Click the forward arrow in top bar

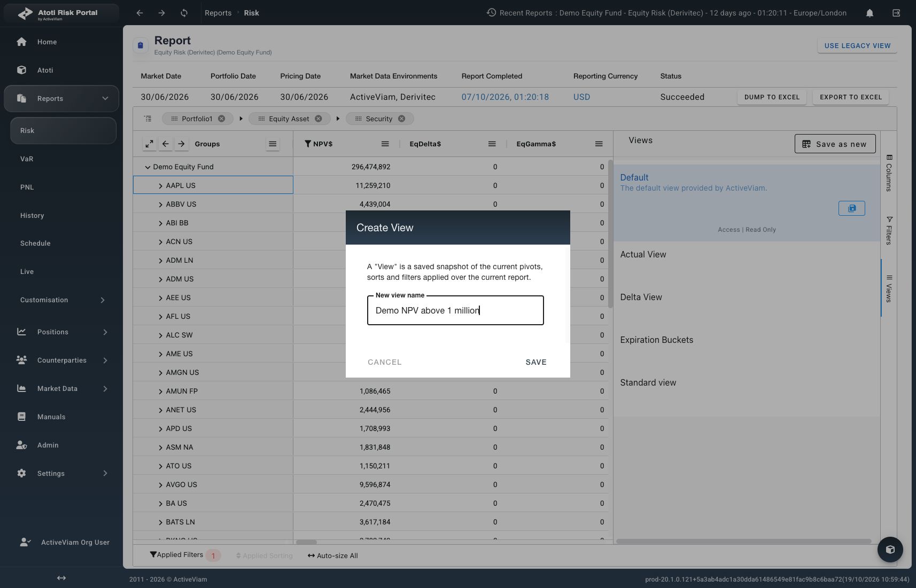[161, 13]
